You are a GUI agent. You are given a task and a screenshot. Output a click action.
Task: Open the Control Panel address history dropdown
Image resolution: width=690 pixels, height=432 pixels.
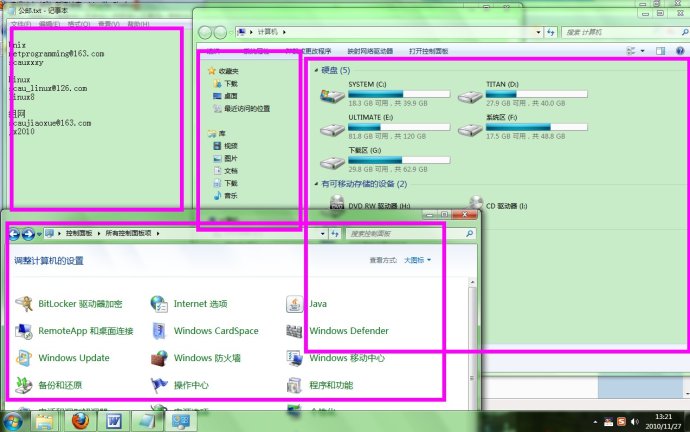point(323,234)
